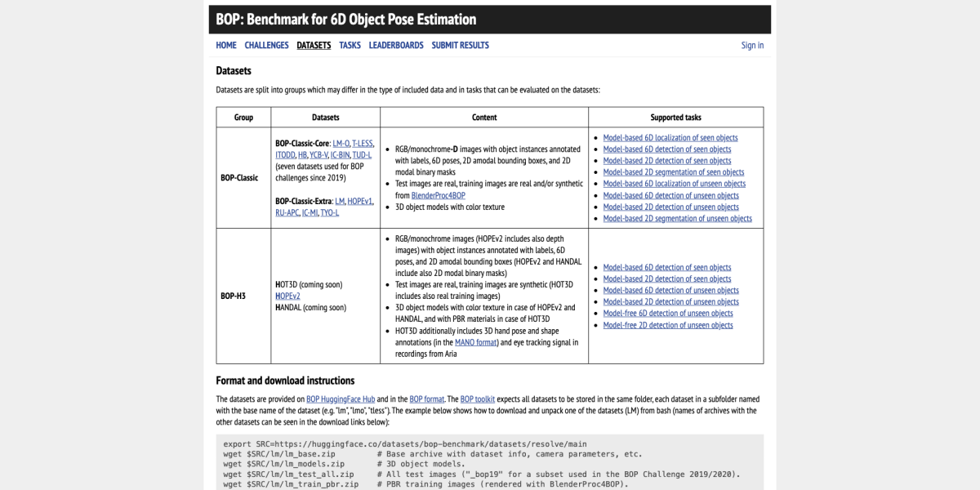Screen dimensions: 980x490
Task: Open Model-free 6D detection of unseen objects
Action: (x=668, y=314)
